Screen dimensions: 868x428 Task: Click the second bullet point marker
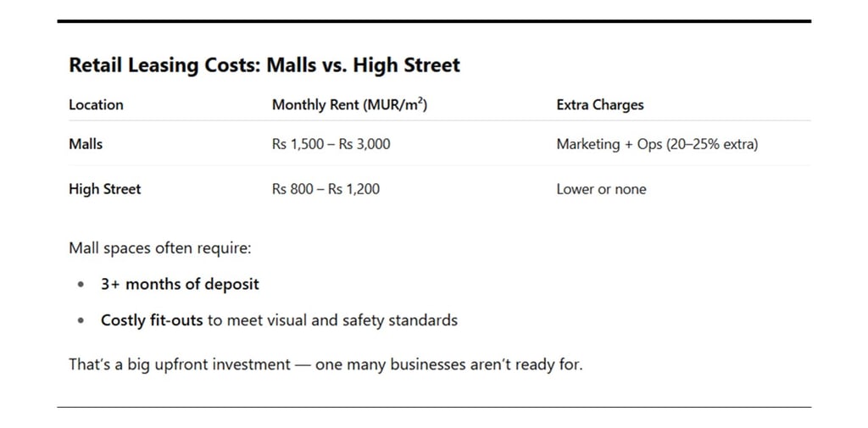[x=81, y=320]
